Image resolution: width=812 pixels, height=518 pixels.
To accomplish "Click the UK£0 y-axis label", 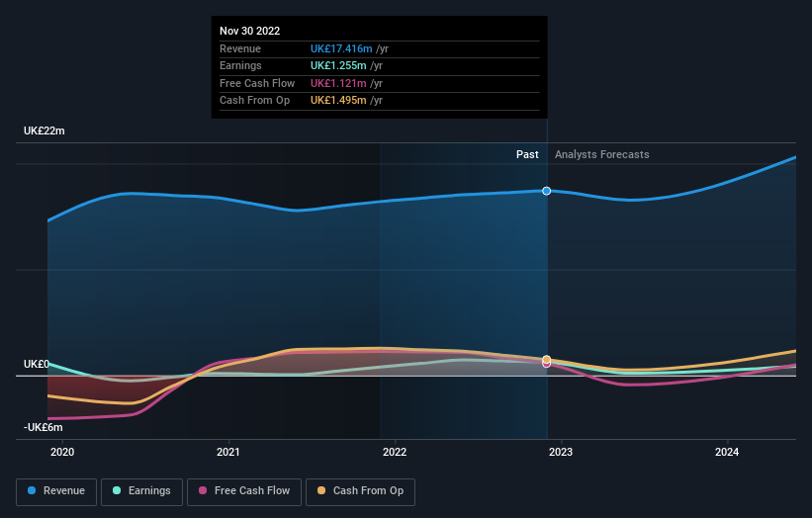I will coord(37,364).
